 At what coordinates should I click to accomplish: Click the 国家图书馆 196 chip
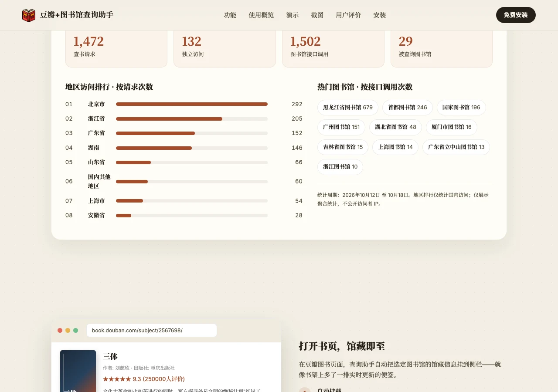(x=461, y=108)
